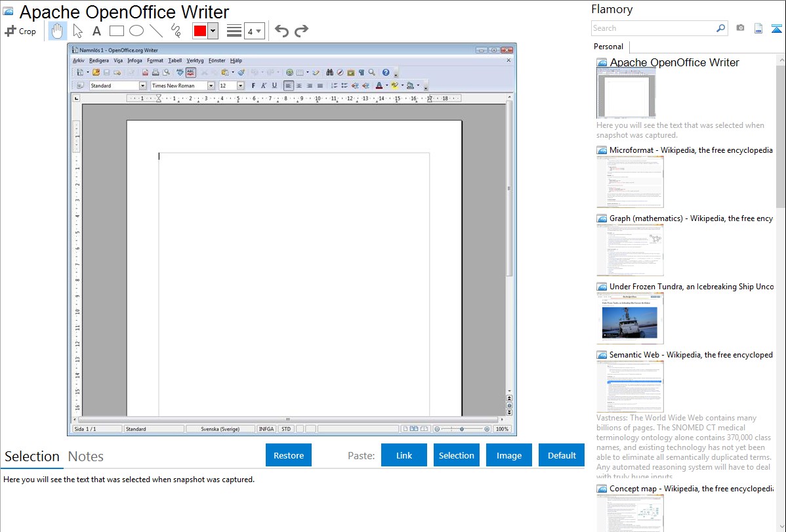Screen dimensions: 786x532
Task: Toggle left alignment in Writer toolbar
Action: (x=288, y=86)
